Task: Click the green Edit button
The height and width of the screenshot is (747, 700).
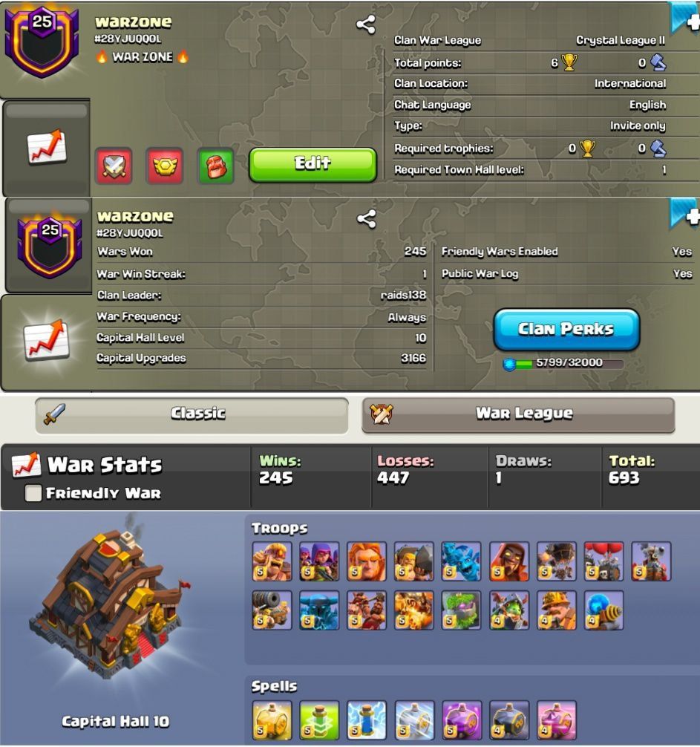Action: pyautogui.click(x=313, y=165)
